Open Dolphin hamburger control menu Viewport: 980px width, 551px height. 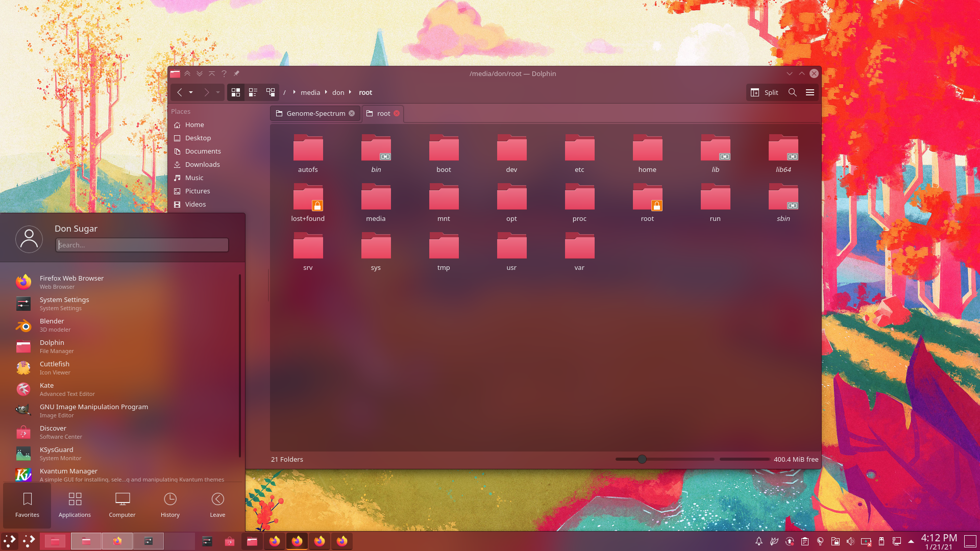point(810,92)
